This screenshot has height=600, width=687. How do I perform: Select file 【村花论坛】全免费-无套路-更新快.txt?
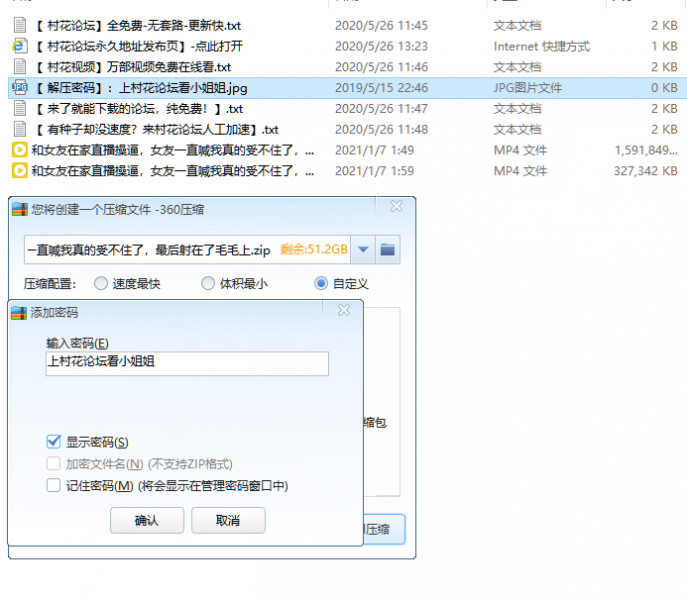138,25
